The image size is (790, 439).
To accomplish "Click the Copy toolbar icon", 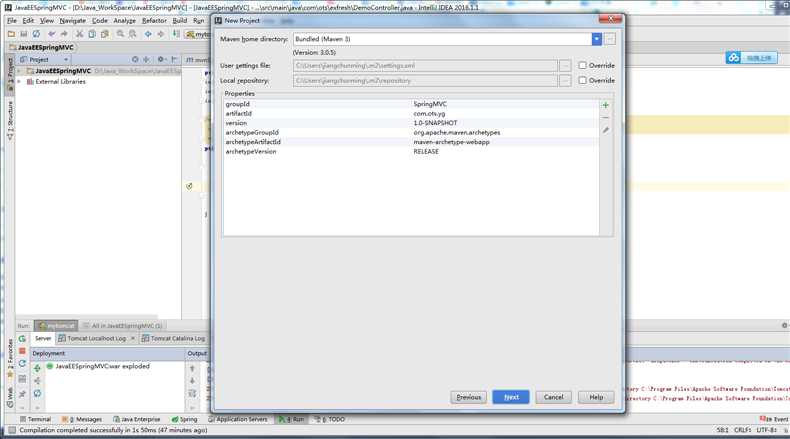I will point(92,34).
